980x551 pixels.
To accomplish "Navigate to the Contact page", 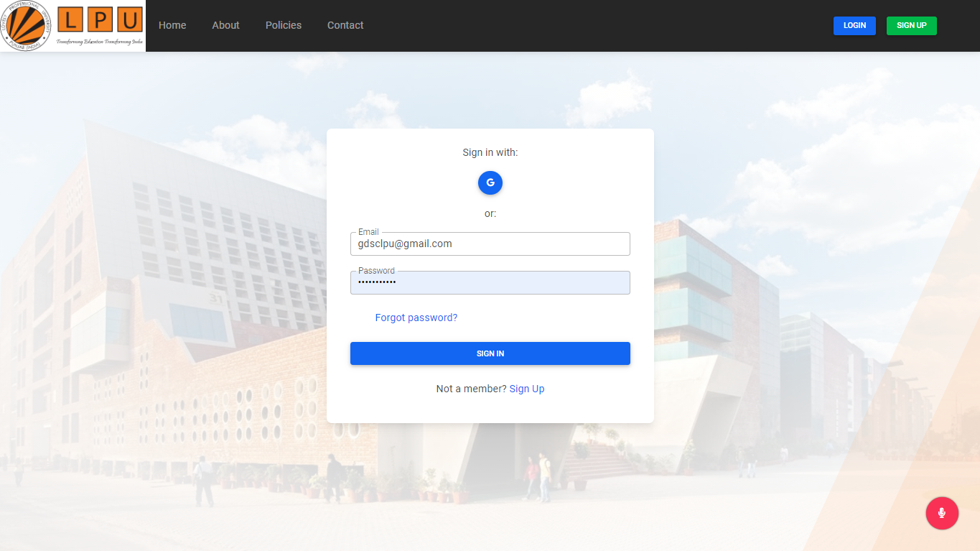I will 345,25.
